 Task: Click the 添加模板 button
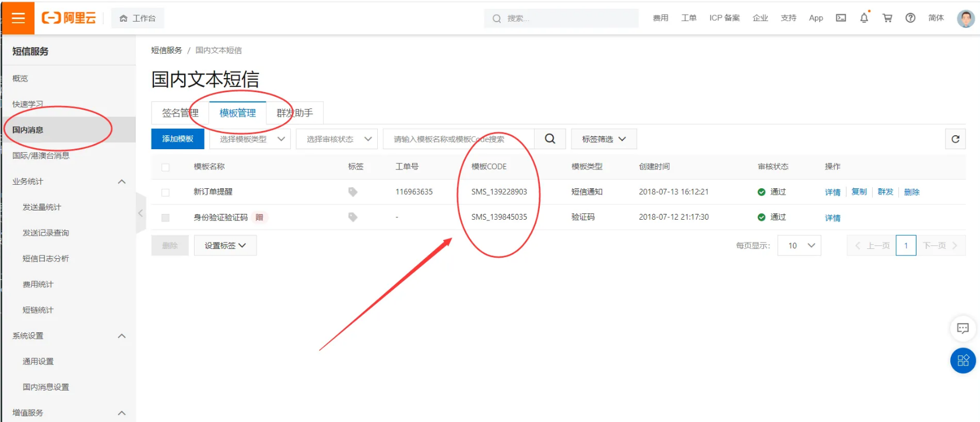point(178,139)
